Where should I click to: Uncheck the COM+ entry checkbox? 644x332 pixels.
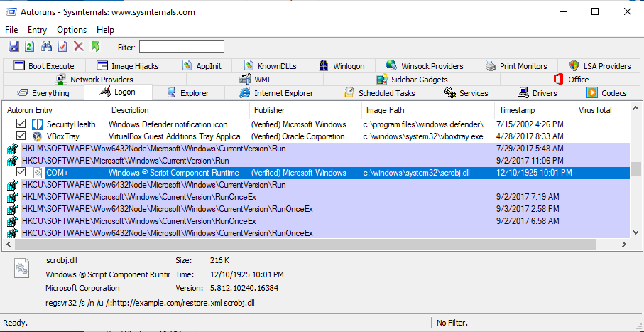pos(21,172)
